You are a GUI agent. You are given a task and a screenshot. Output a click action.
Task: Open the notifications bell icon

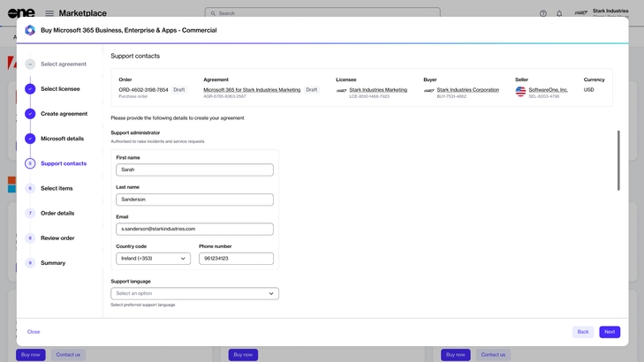(559, 13)
